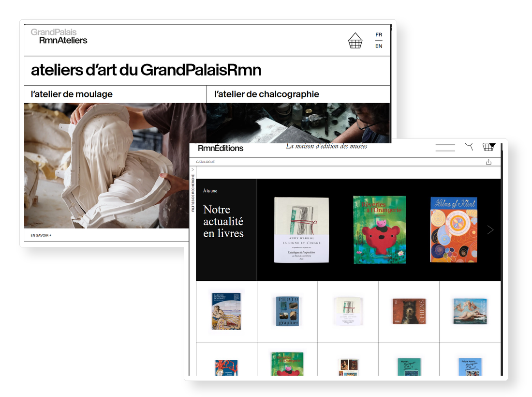The width and height of the screenshot is (532, 397).
Task: Open the portraits mosaic cover book
Action: [x=348, y=367]
